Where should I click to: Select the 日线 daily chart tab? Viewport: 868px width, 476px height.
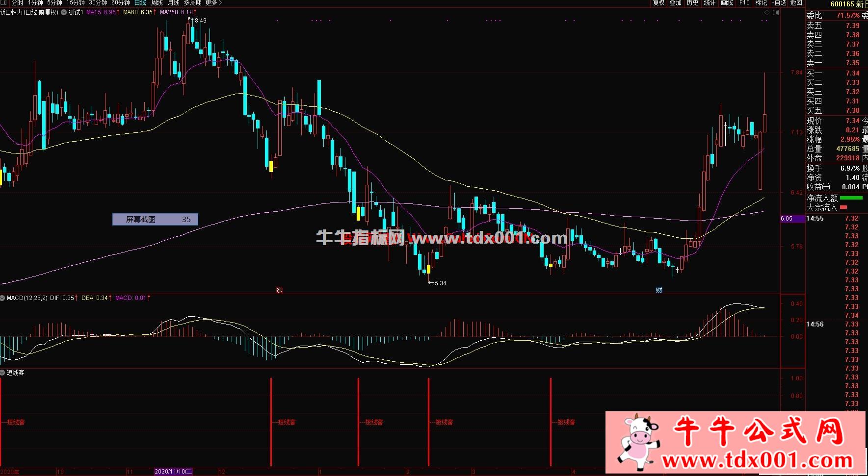tap(140, 3)
